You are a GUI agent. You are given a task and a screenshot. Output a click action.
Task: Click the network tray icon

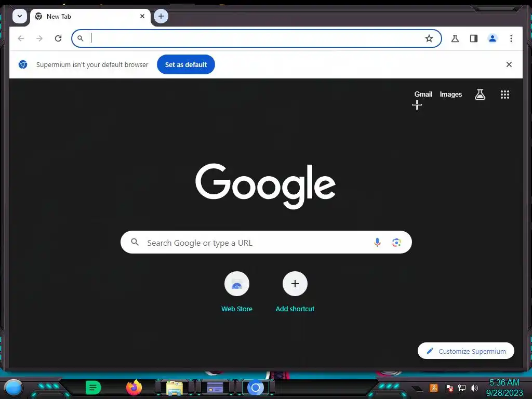click(462, 388)
